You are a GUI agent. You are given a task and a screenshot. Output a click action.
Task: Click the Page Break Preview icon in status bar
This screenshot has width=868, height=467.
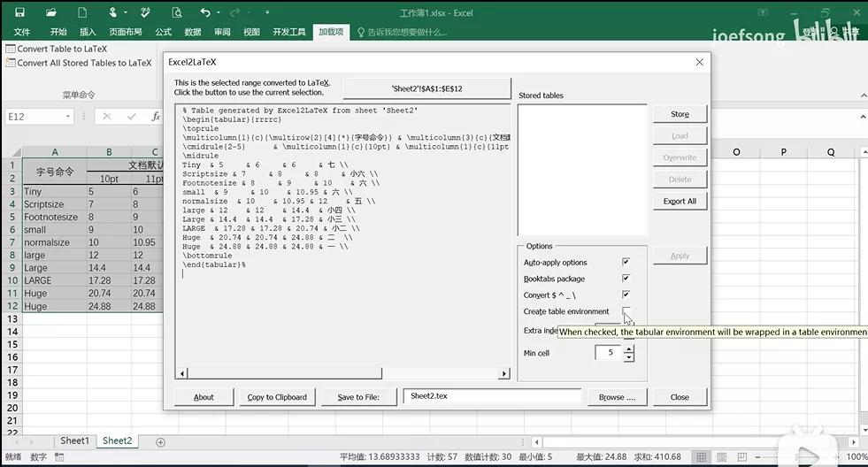tap(742, 457)
